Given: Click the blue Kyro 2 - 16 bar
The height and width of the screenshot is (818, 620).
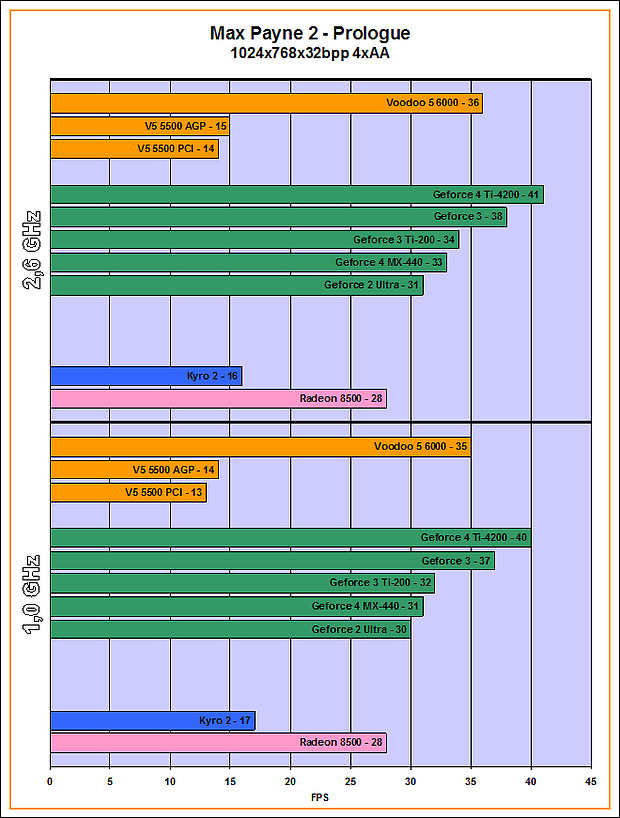Looking at the screenshot, I should pos(146,376).
